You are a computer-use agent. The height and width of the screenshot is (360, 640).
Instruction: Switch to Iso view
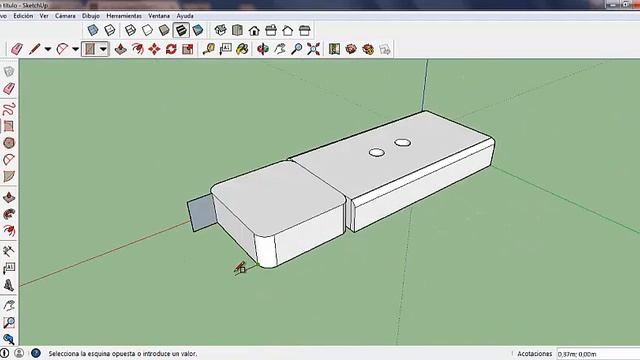(220, 30)
